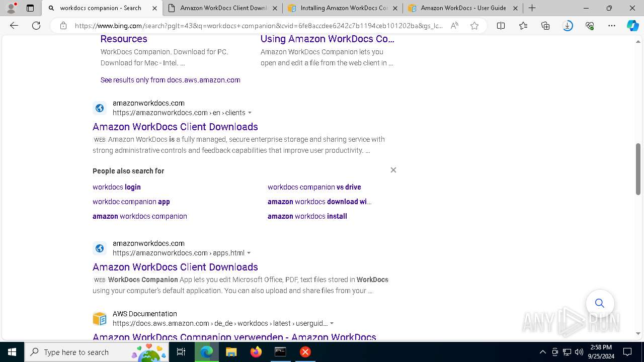
Task: Open the clock showing 2:58 PM
Action: click(601, 352)
